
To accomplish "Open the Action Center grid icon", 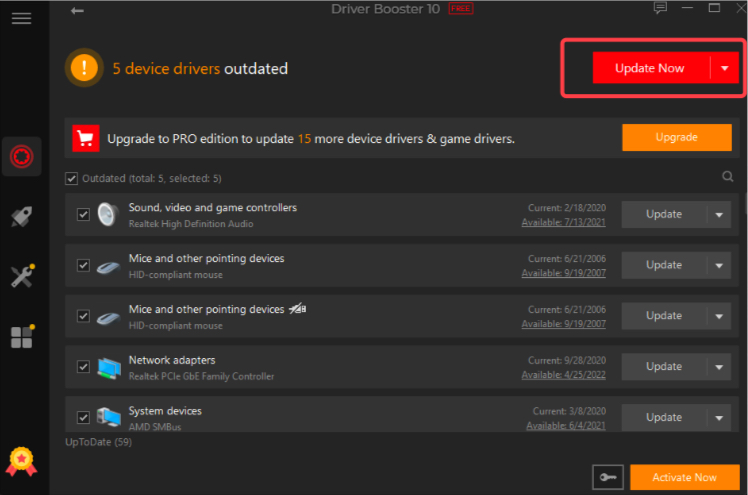I will [22, 337].
